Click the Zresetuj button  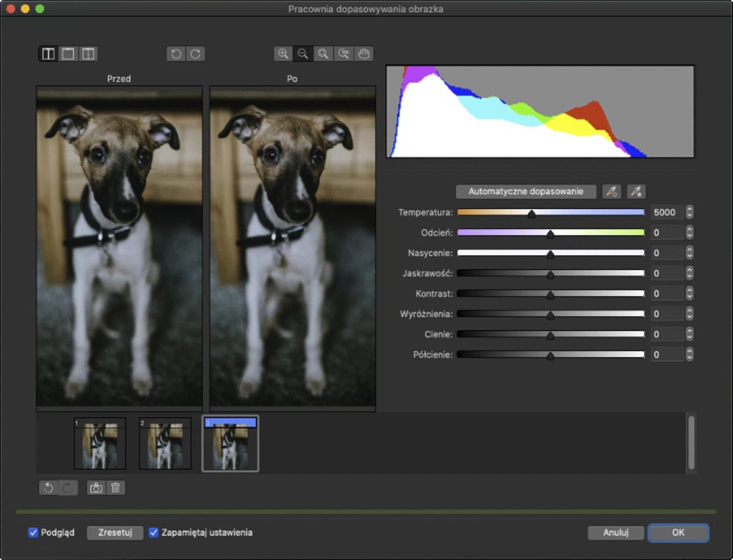click(115, 533)
